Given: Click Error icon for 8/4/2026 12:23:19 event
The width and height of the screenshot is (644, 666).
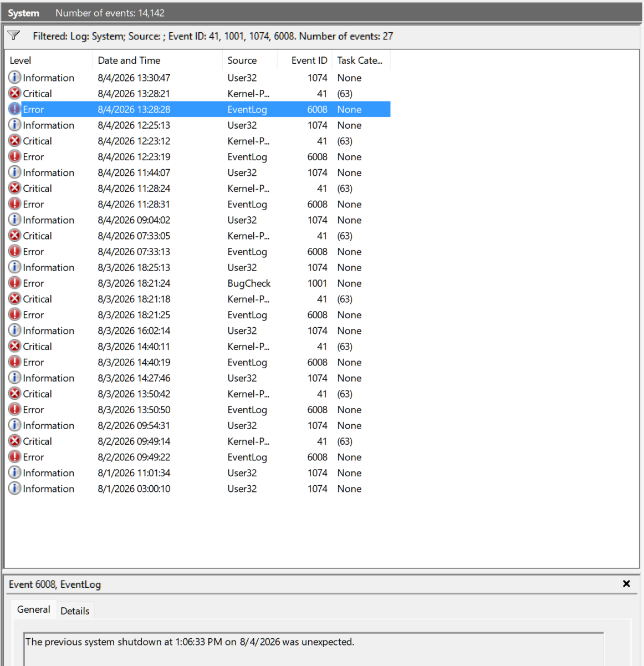Looking at the screenshot, I should point(15,156).
